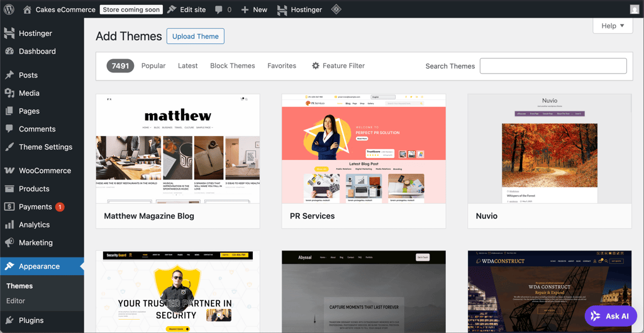Click the Plugins plug icon in sidebar

(9, 320)
